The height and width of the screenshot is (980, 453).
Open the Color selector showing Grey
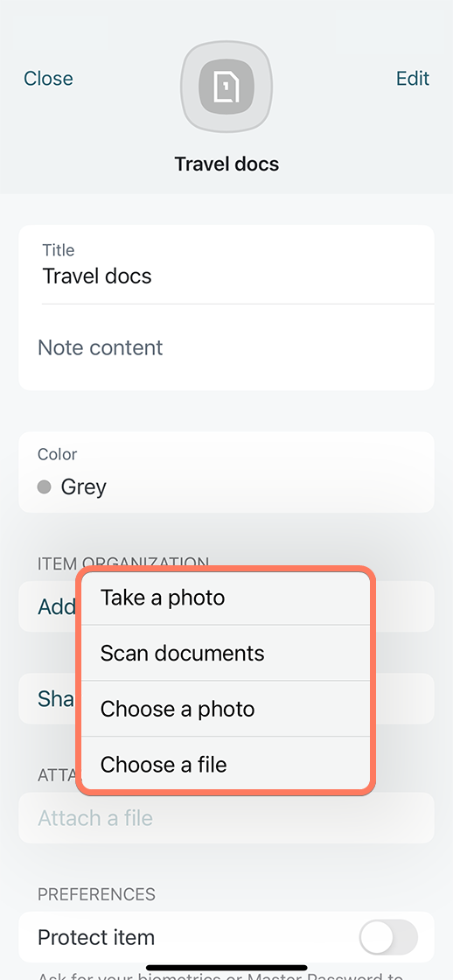tap(226, 472)
